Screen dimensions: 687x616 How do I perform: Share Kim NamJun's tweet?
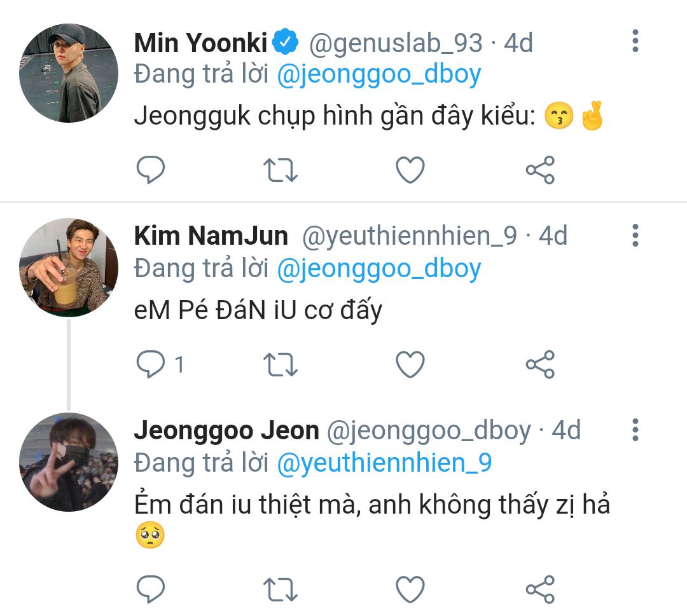tap(540, 364)
